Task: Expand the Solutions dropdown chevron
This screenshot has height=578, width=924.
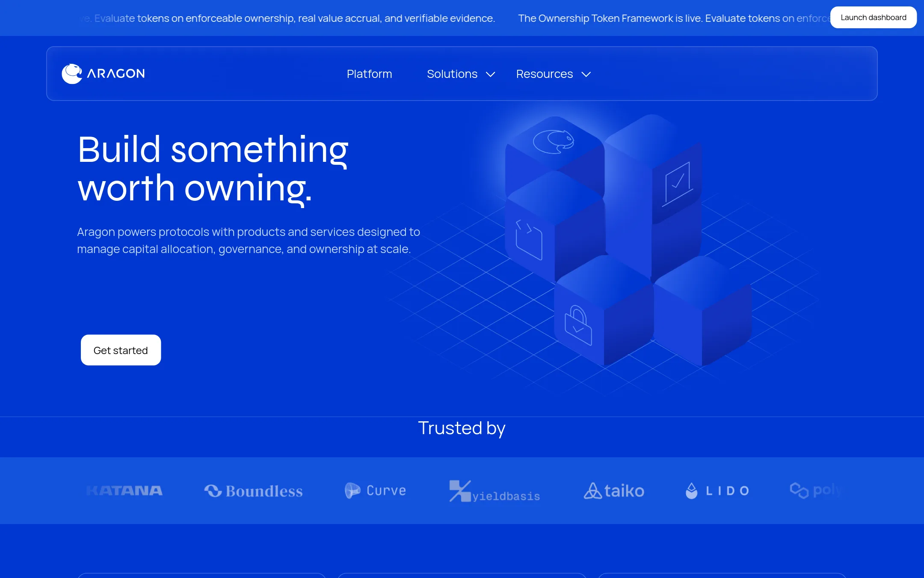Action: [x=491, y=74]
